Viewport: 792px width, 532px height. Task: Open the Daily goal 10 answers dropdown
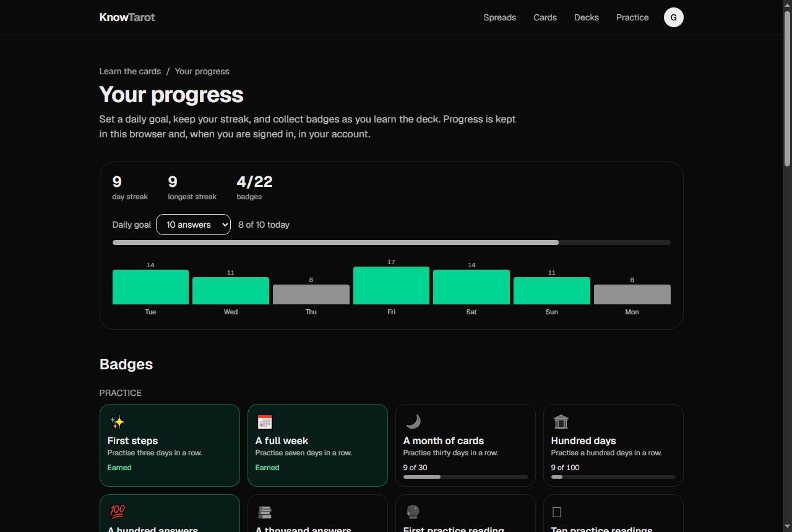(193, 225)
